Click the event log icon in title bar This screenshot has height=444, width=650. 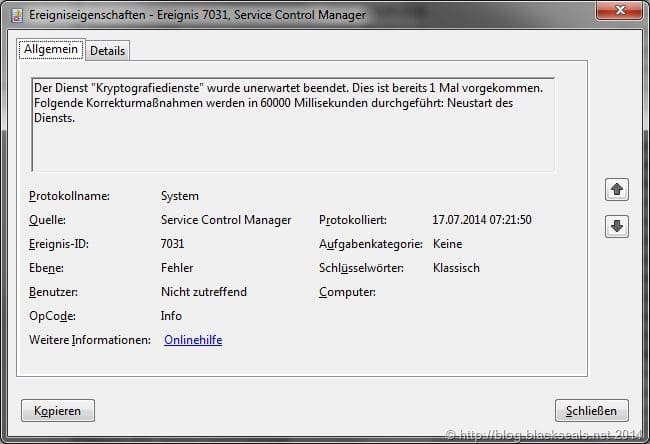(17, 15)
